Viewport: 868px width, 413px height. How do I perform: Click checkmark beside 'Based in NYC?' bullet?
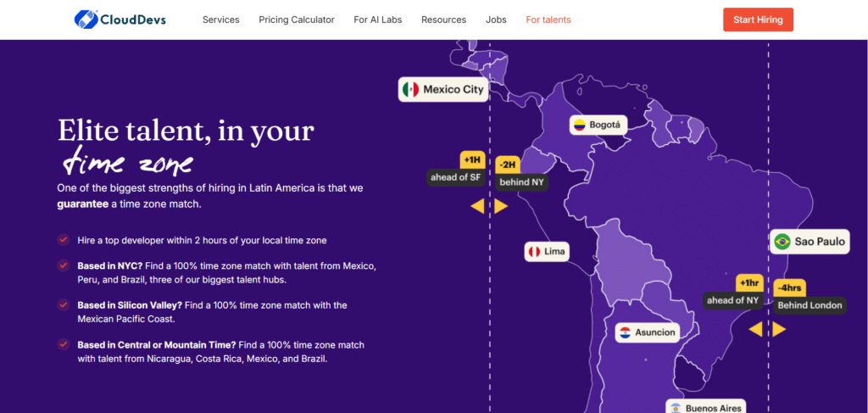click(63, 265)
